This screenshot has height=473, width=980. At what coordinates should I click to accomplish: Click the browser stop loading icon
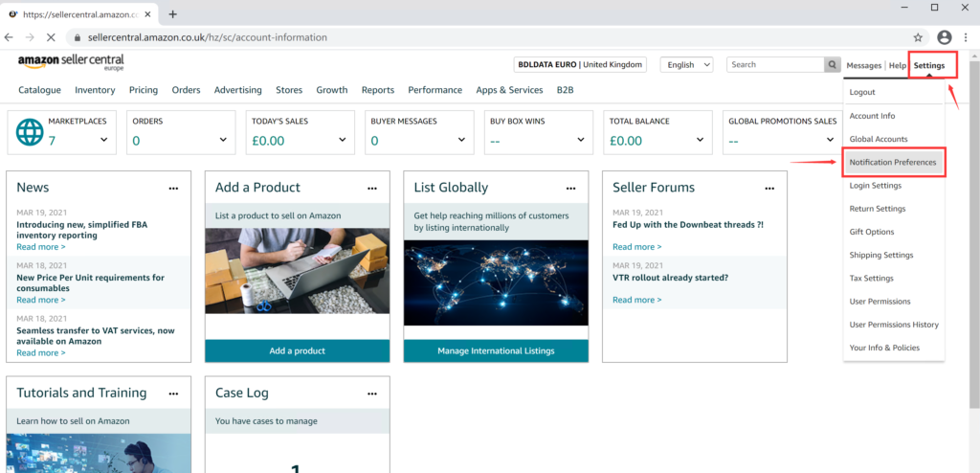(x=51, y=37)
